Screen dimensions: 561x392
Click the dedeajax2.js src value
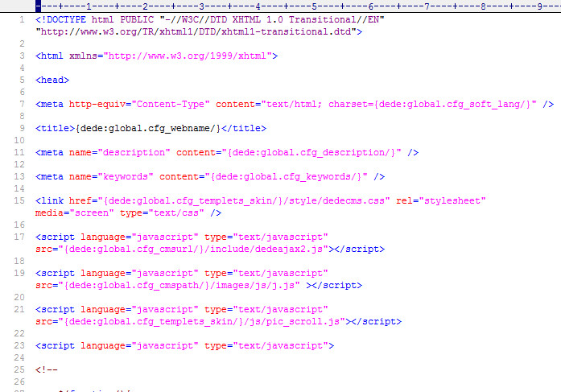[193, 249]
